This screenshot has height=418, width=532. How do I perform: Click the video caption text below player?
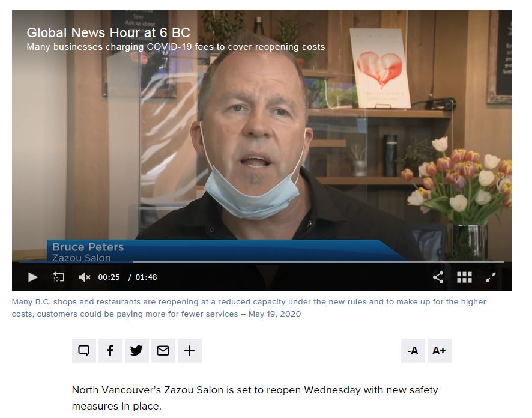[x=249, y=307]
